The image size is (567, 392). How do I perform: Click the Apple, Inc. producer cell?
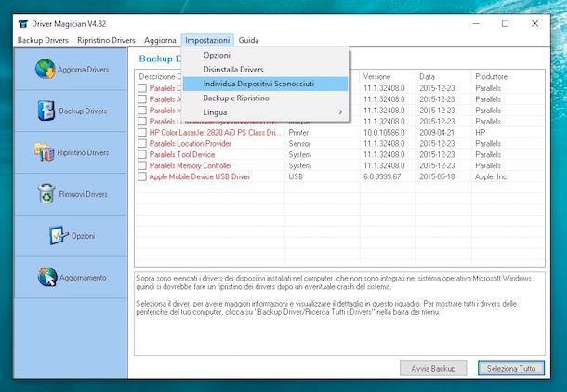492,176
